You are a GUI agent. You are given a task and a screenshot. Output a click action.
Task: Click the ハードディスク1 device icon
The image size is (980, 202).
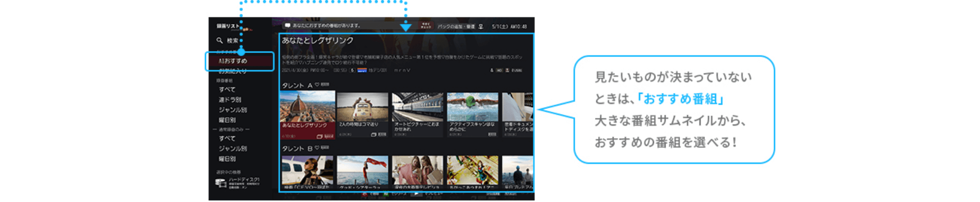point(220,183)
